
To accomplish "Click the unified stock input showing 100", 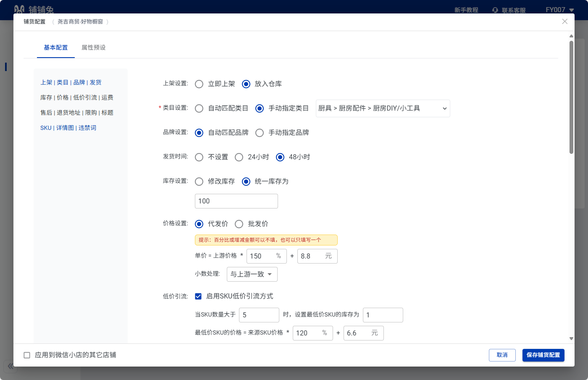I will click(236, 201).
